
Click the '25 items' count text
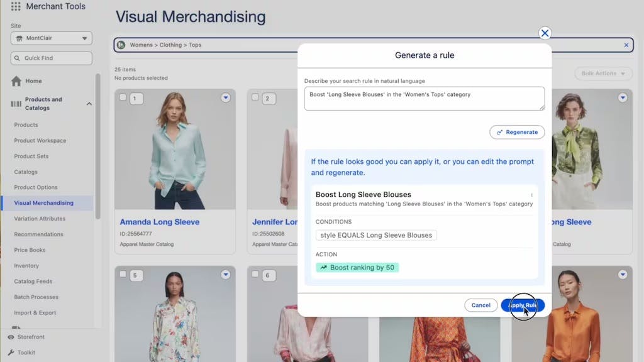coord(125,69)
